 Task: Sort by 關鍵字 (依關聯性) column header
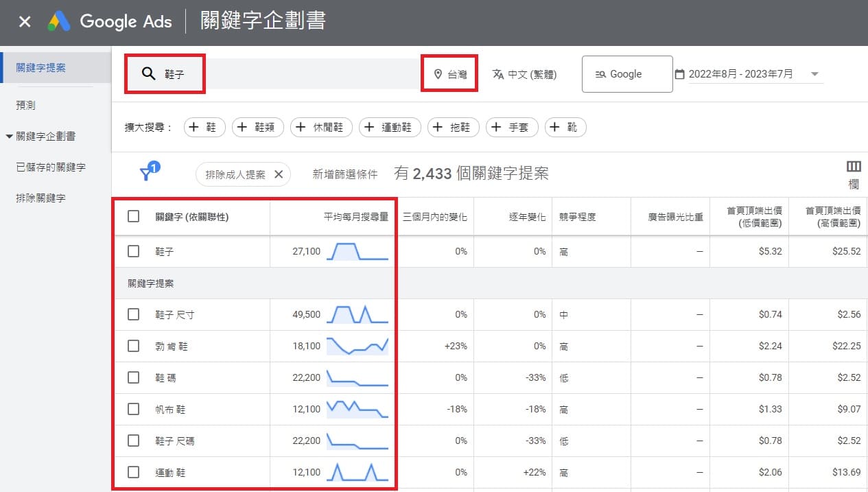192,217
